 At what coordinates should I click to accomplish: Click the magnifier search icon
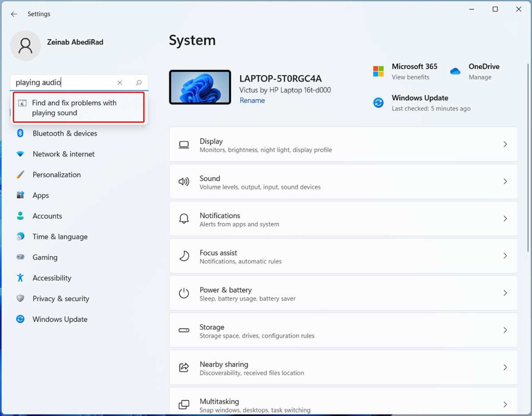click(x=139, y=83)
